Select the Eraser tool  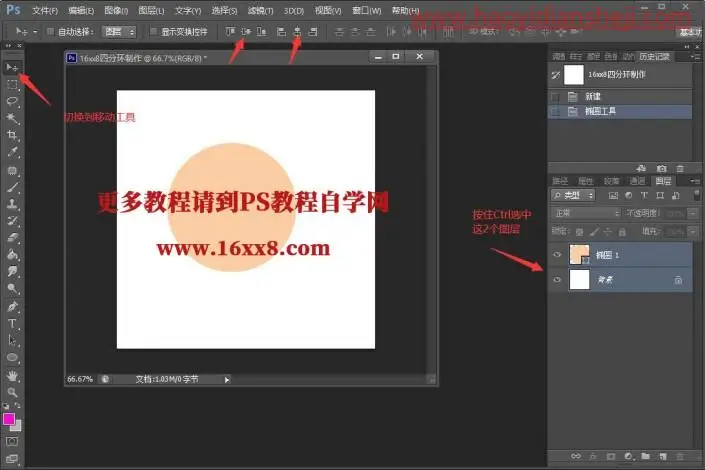(12, 237)
